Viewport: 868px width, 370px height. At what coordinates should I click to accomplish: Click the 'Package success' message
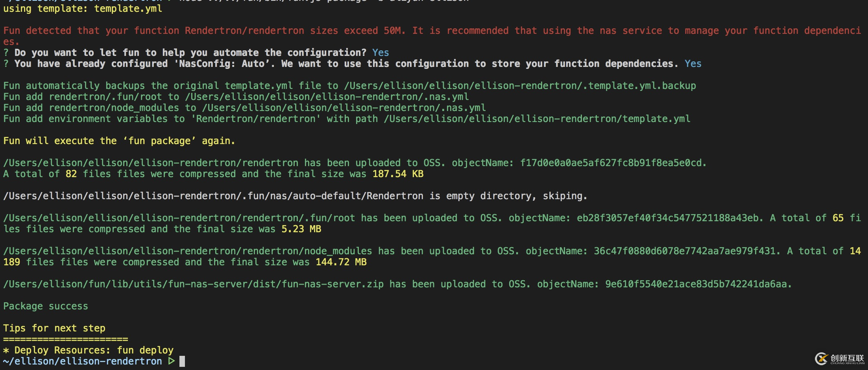[x=46, y=306]
